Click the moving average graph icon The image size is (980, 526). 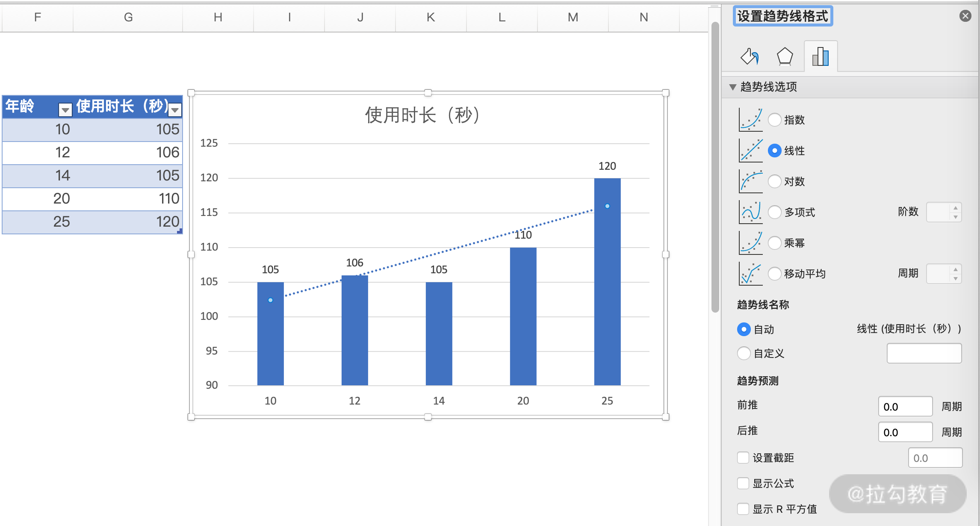[x=751, y=274]
